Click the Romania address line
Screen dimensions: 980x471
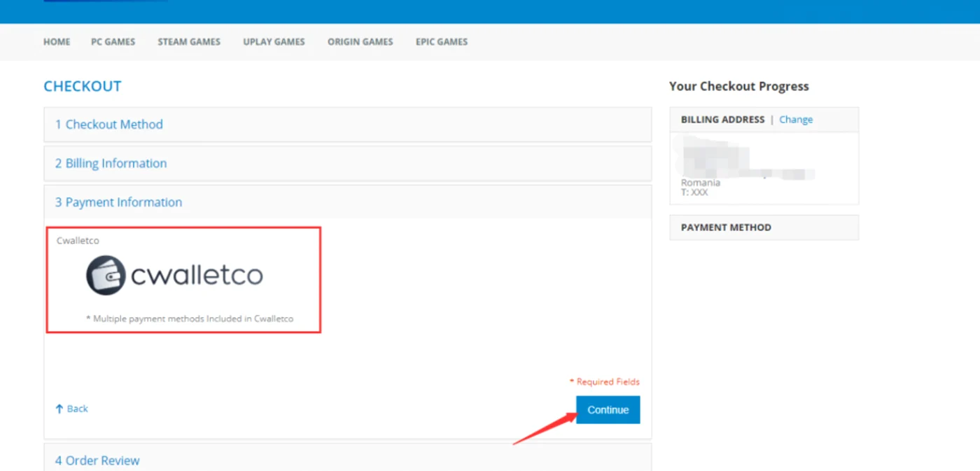pyautogui.click(x=701, y=183)
